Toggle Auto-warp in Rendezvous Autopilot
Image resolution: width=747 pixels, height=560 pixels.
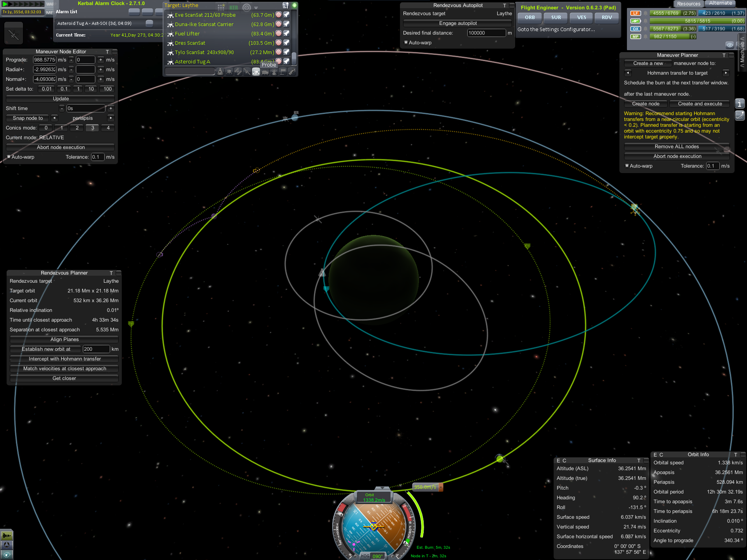point(406,43)
